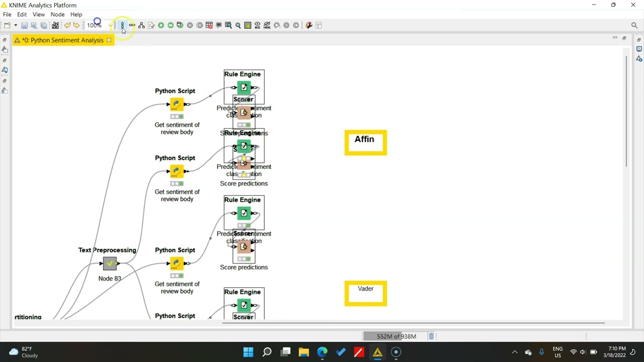The image size is (644, 362).
Task: Close the Python Sentiment Analysis tab
Action: tap(109, 40)
